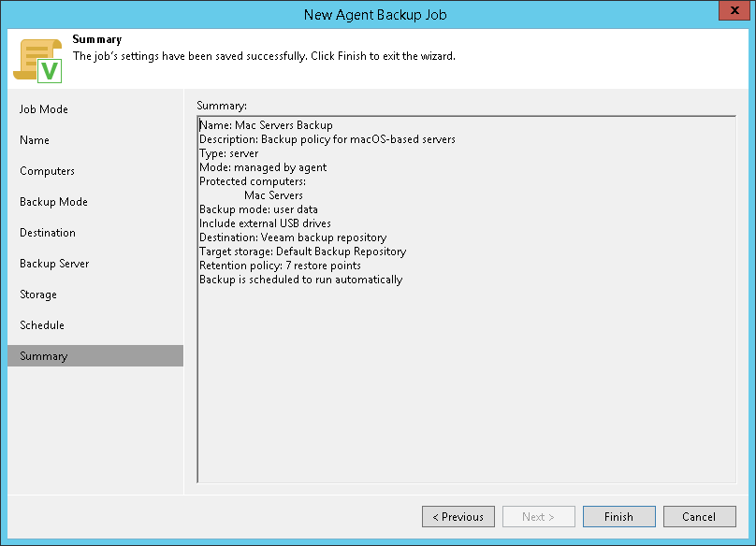The height and width of the screenshot is (546, 756).
Task: Open the Name step
Action: [35, 140]
